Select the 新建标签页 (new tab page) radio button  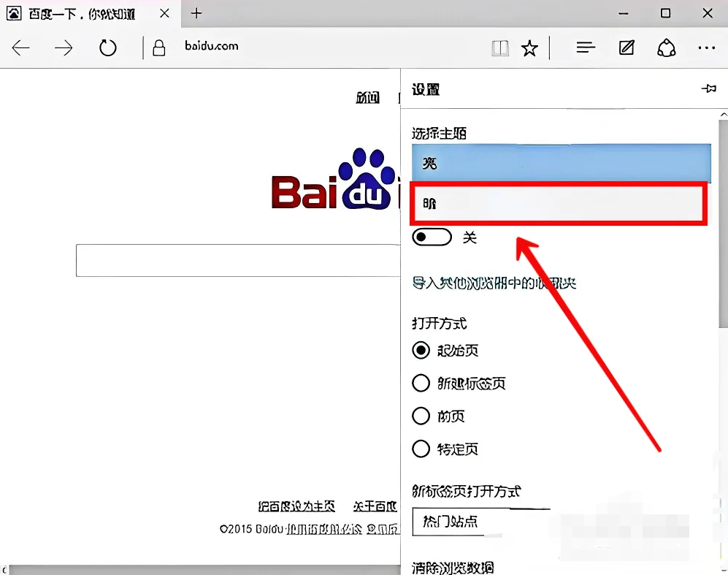pyautogui.click(x=421, y=383)
